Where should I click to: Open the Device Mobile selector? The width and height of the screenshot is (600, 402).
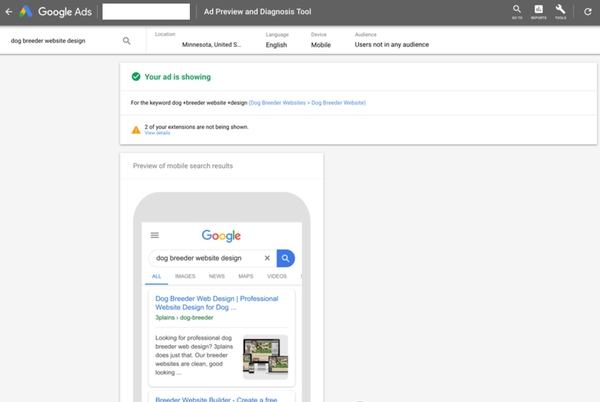tap(321, 40)
